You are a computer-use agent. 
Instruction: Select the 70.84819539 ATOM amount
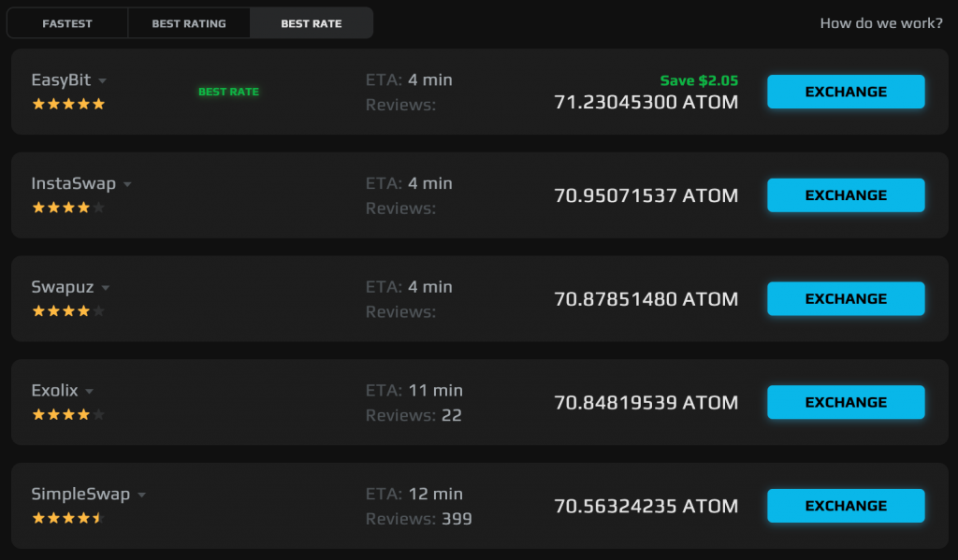pyautogui.click(x=646, y=402)
